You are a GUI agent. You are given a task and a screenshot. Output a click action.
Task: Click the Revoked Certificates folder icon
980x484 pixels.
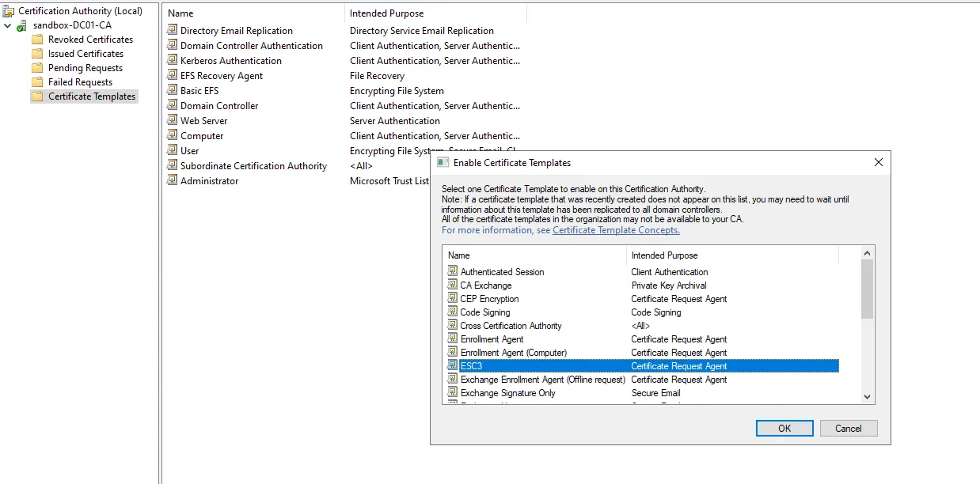[x=37, y=40]
